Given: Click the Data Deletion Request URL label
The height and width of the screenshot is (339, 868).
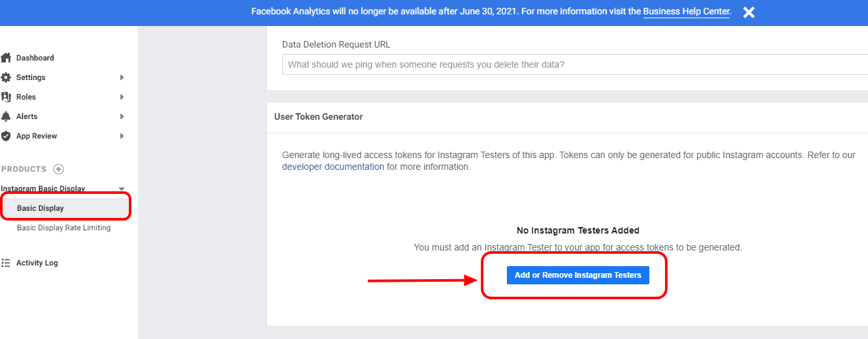Looking at the screenshot, I should 336,44.
